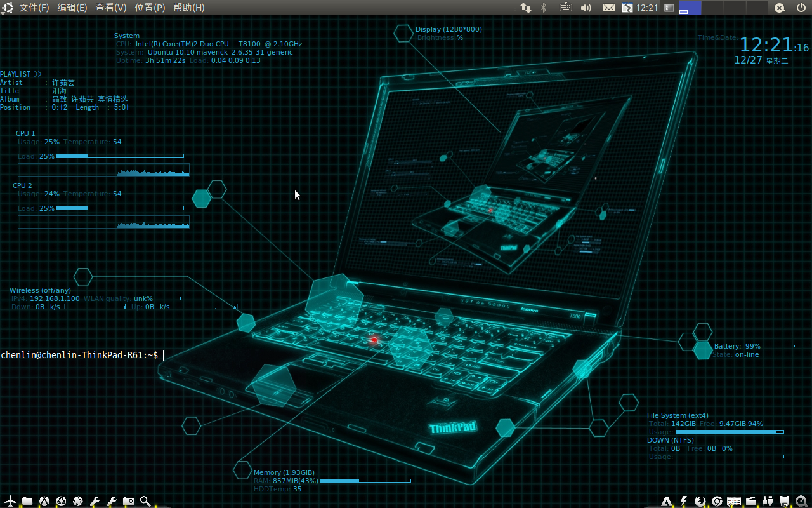This screenshot has width=812, height=508.
Task: Switch to the fourth workspace in switcher
Action: point(757,8)
